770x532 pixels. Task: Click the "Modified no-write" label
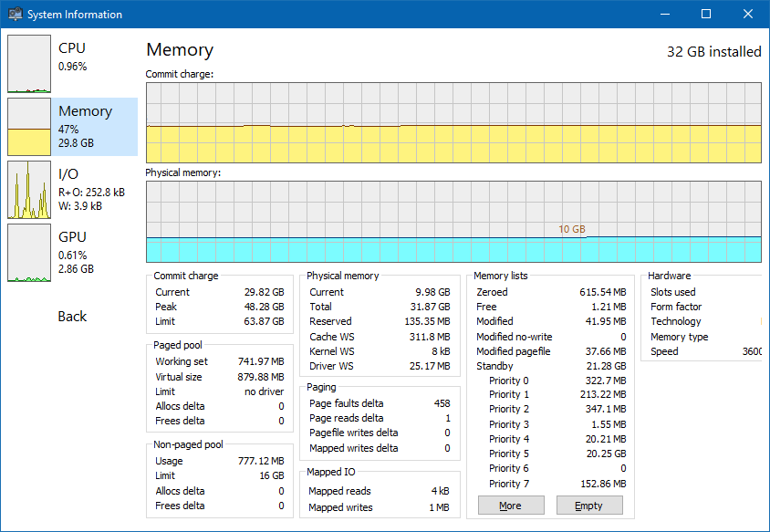tap(515, 338)
